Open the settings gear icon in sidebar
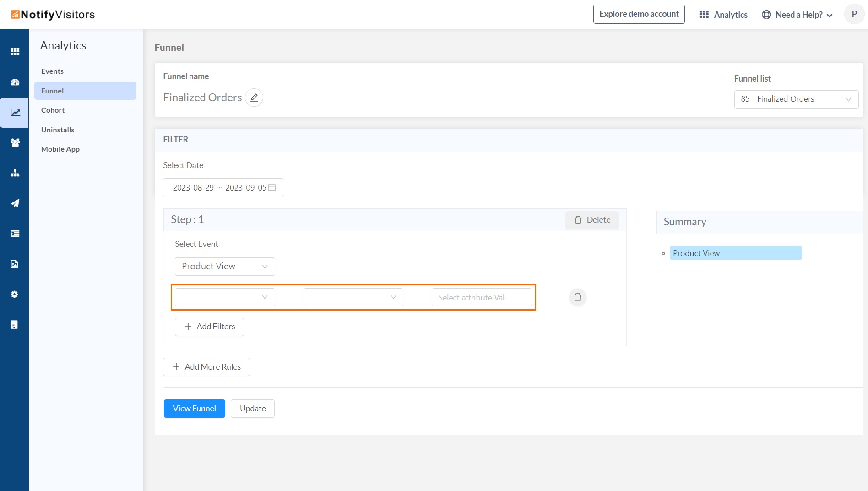Viewport: 868px width, 491px height. click(15, 295)
